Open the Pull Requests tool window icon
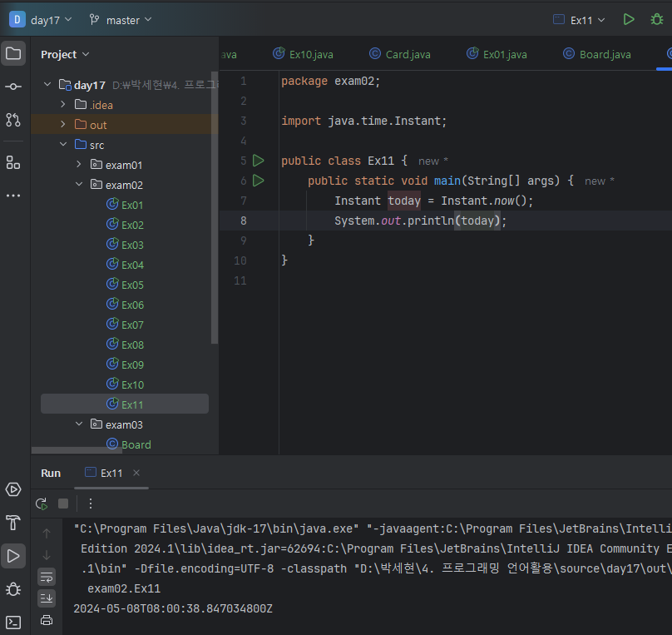Screen dimensions: 672x635 [13, 120]
